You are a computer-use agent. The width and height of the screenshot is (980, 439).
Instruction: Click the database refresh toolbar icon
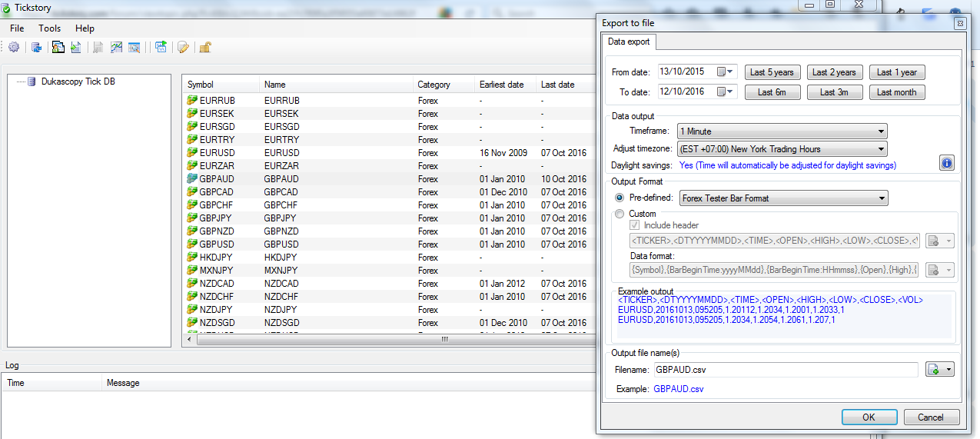(36, 48)
